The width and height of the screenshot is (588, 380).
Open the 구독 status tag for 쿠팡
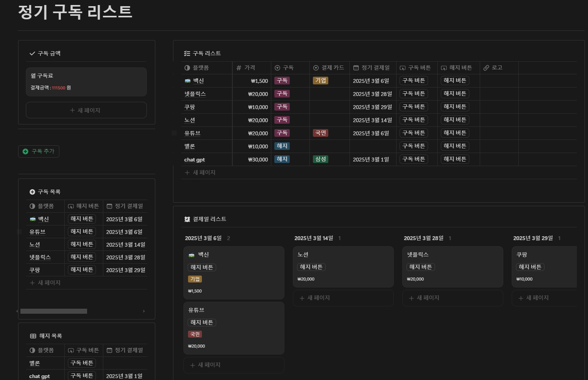pyautogui.click(x=282, y=107)
